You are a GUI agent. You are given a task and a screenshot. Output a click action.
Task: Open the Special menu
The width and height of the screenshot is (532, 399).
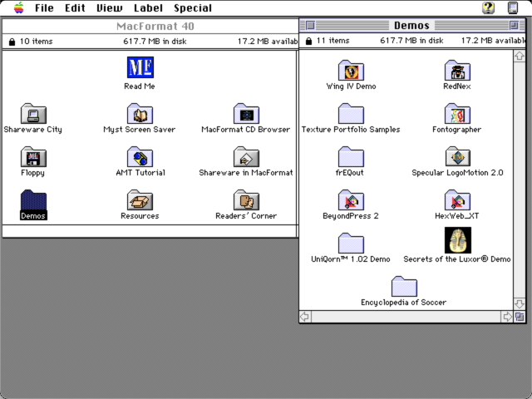click(x=193, y=7)
